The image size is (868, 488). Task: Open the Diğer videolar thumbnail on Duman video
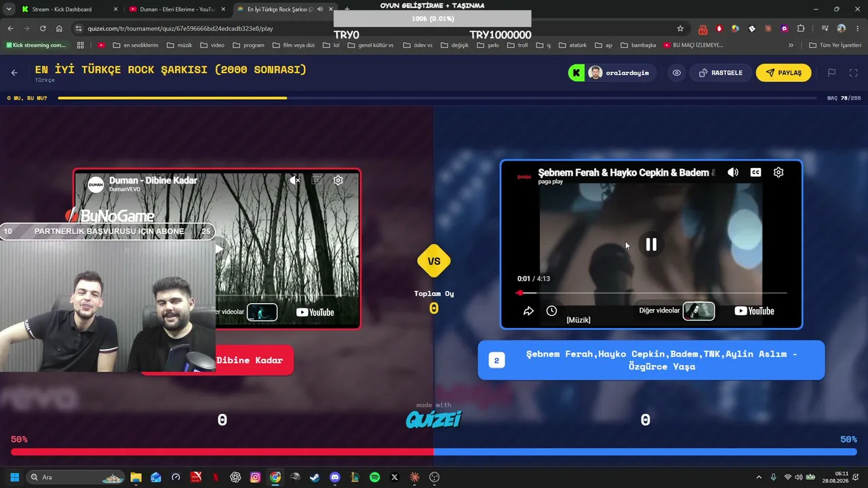(x=262, y=312)
